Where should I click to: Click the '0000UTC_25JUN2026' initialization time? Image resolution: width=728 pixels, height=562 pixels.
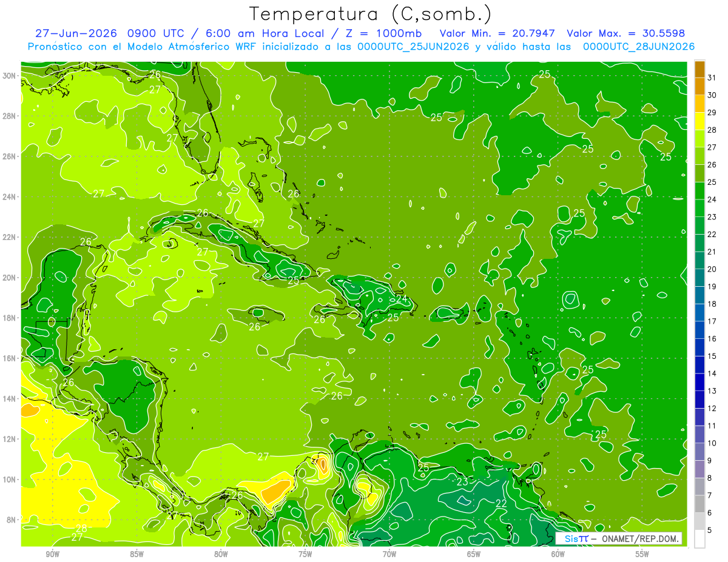413,47
